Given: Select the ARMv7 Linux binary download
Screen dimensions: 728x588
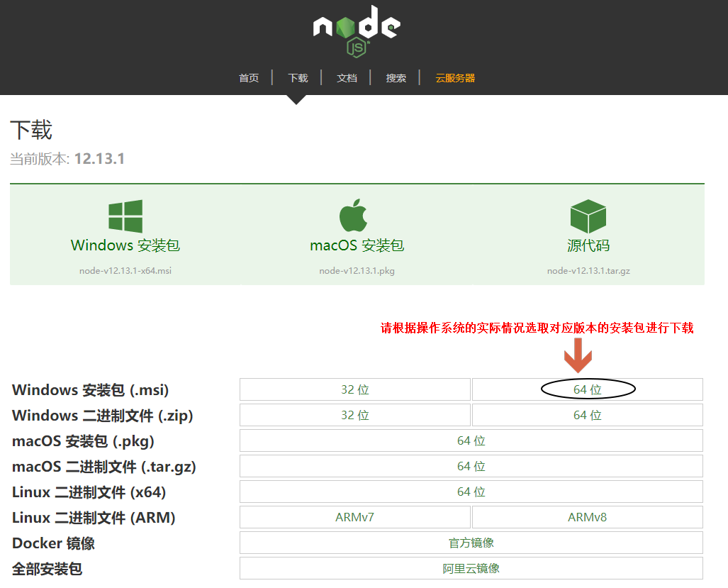Looking at the screenshot, I should pyautogui.click(x=355, y=516).
